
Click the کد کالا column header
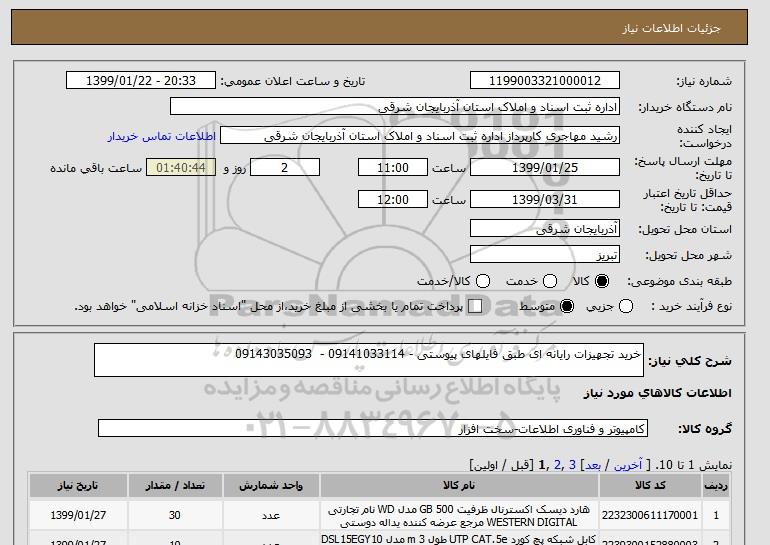click(650, 486)
